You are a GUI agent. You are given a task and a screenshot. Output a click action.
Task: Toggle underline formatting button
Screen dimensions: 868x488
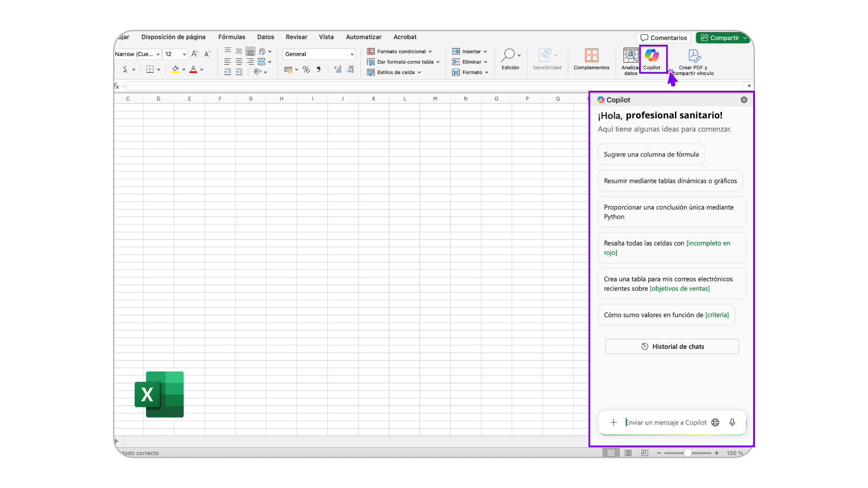pyautogui.click(x=125, y=70)
